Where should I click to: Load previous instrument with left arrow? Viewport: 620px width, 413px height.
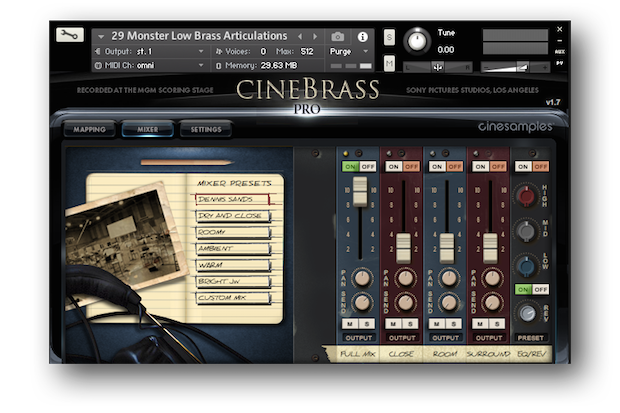pyautogui.click(x=300, y=36)
